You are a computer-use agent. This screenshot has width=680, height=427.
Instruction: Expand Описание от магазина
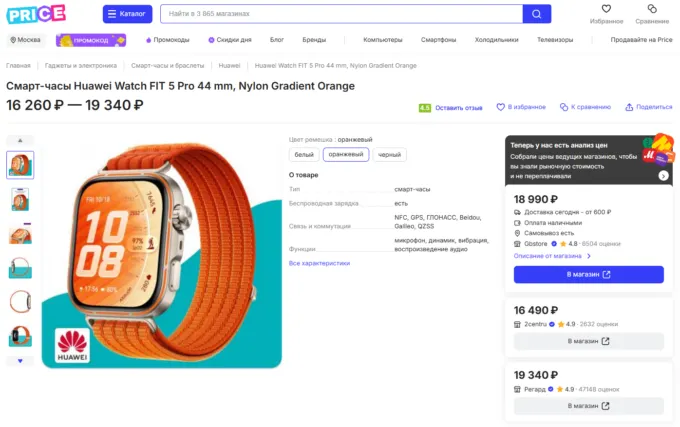coord(552,256)
